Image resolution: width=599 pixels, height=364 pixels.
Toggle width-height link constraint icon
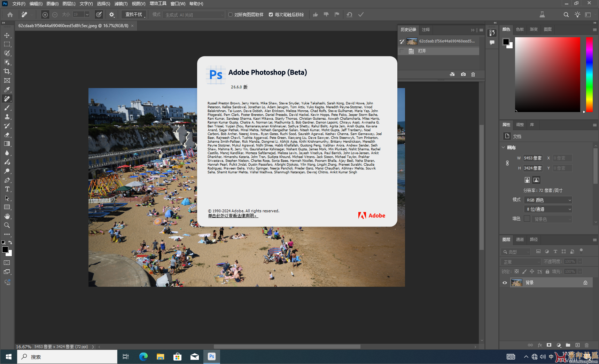click(507, 163)
